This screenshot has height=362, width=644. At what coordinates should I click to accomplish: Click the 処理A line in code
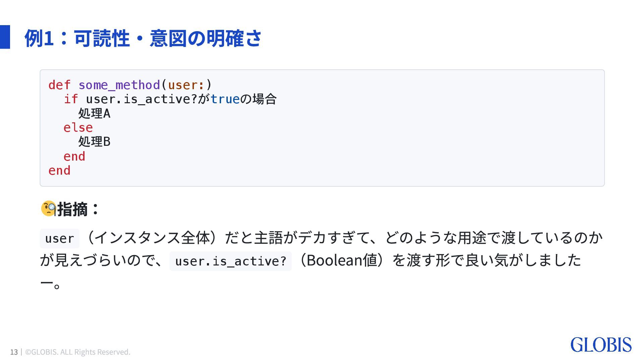tap(94, 113)
